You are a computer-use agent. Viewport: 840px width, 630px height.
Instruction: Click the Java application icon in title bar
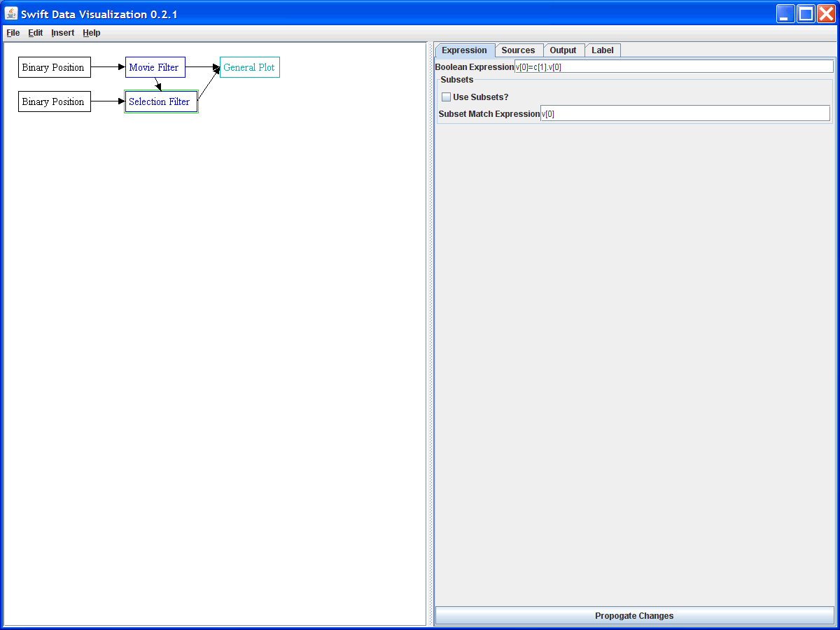[x=11, y=13]
